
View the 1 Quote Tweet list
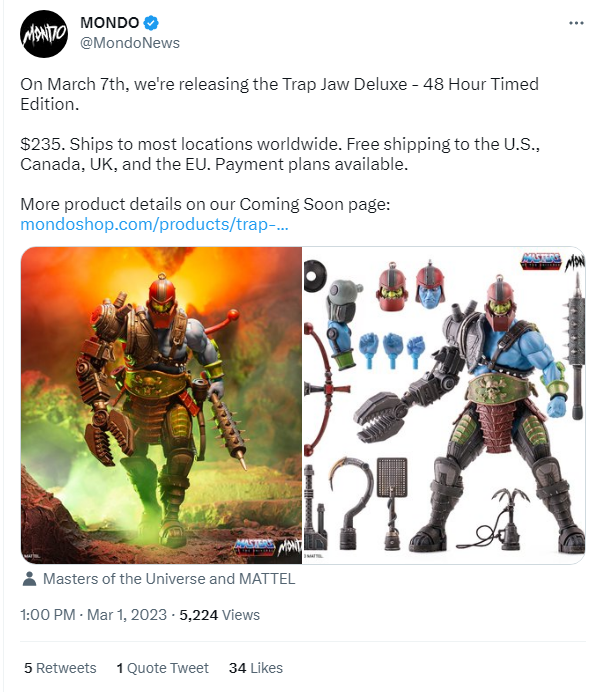pyautogui.click(x=162, y=668)
